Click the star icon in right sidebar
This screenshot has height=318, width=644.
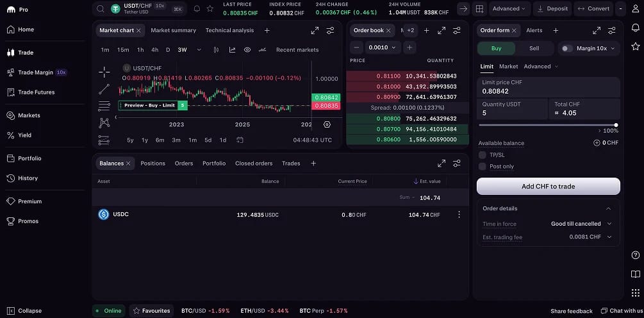pos(636,46)
